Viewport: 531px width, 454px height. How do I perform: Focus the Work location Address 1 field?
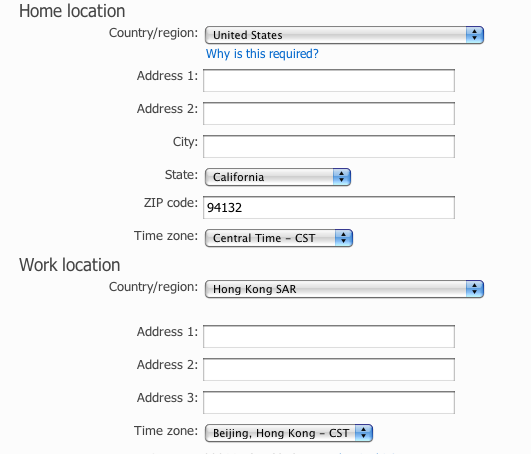pos(329,337)
